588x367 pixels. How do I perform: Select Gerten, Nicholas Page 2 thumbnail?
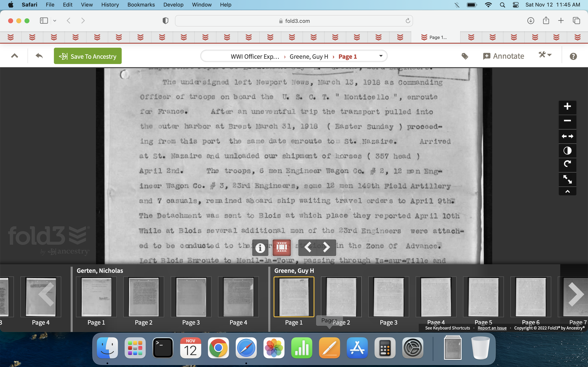tap(144, 297)
